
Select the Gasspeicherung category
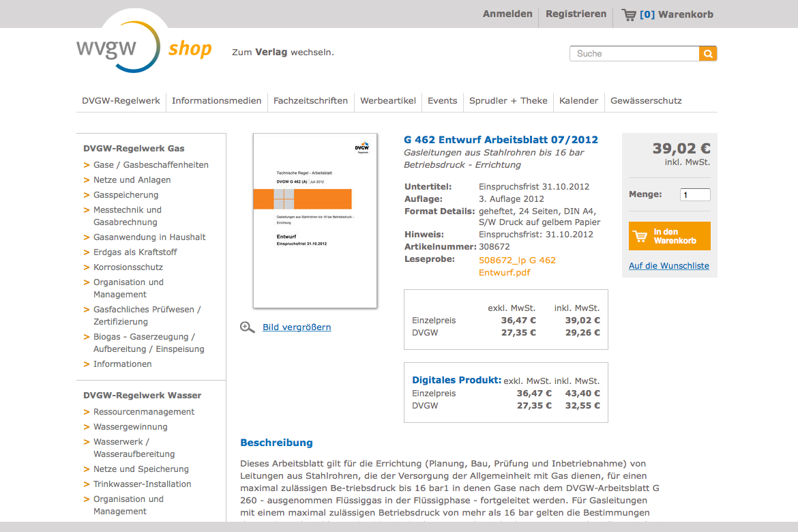point(125,195)
